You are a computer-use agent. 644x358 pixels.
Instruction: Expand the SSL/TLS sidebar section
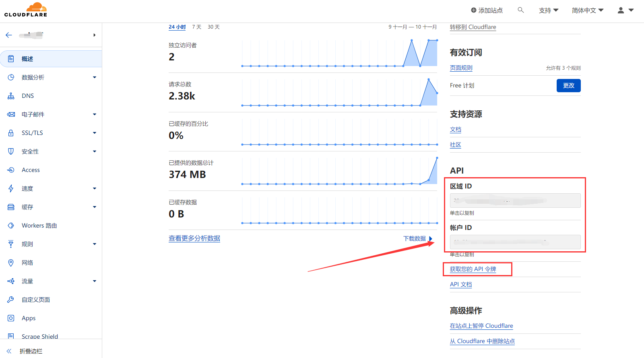(94, 133)
